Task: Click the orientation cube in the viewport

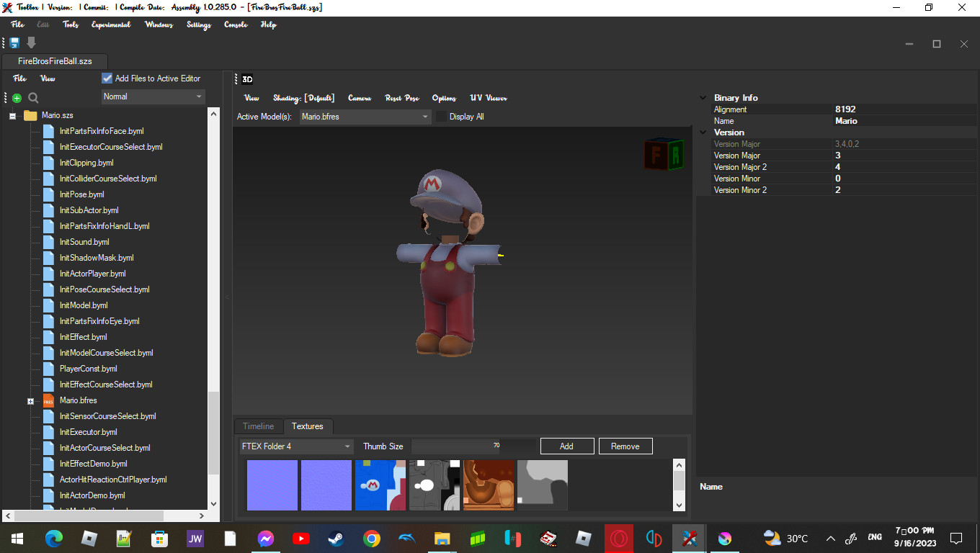Action: (x=664, y=154)
